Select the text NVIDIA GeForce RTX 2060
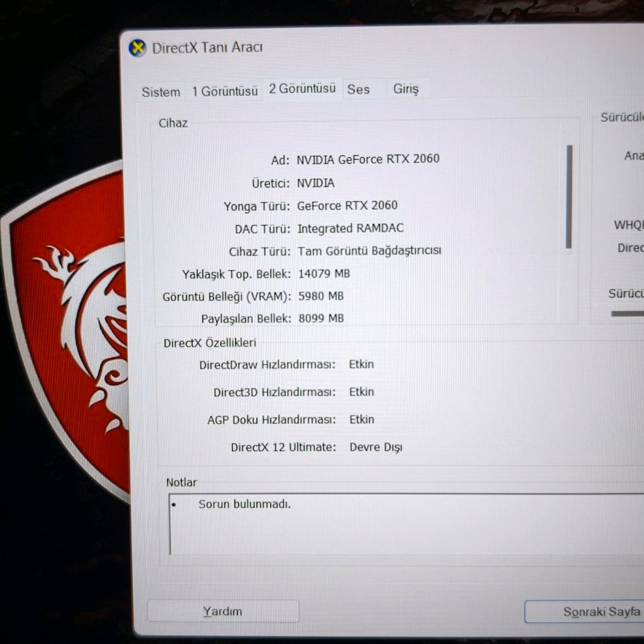The height and width of the screenshot is (644, 644). pyautogui.click(x=368, y=159)
